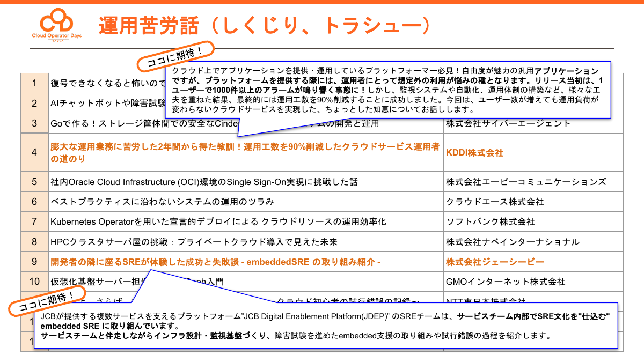Select row number cell 3
Screen dimensions: 644x362
(x=34, y=123)
